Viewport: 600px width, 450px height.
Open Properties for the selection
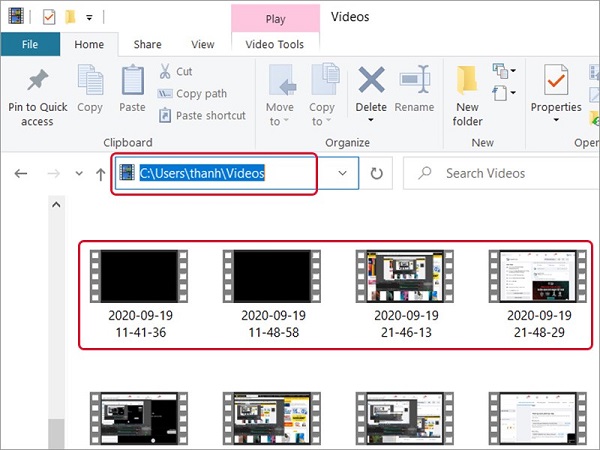coord(556,82)
